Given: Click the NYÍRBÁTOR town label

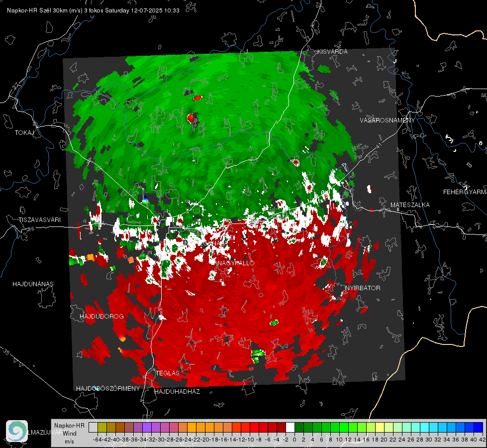Looking at the screenshot, I should [363, 288].
